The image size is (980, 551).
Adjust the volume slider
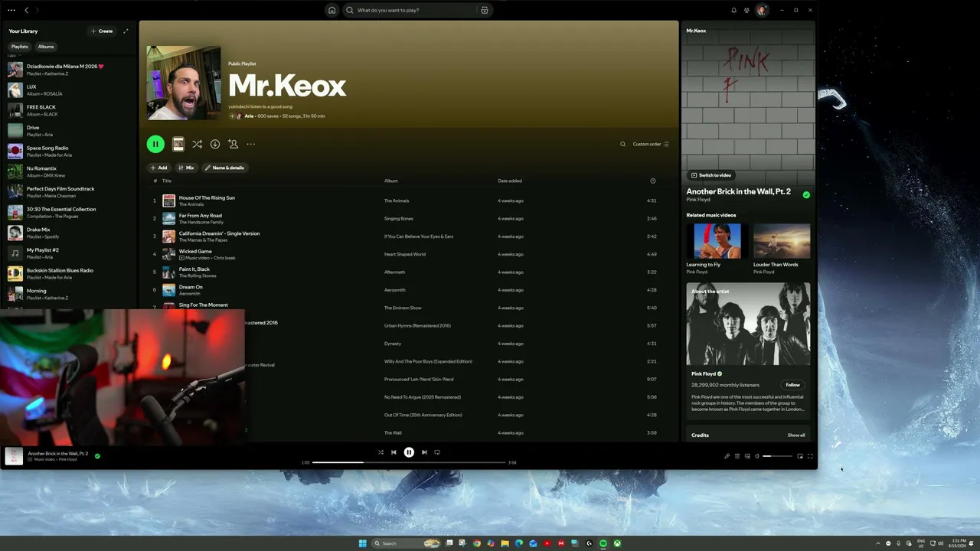click(778, 456)
